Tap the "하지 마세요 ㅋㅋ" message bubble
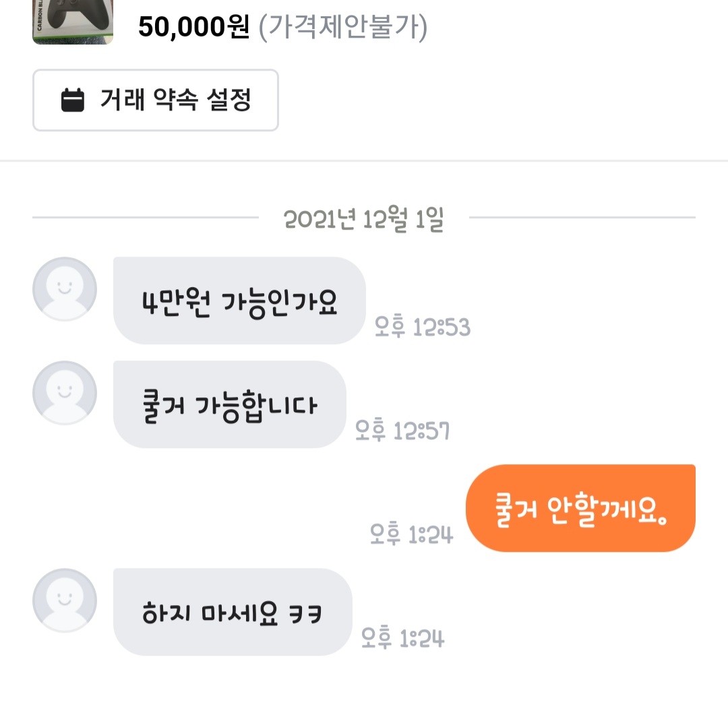This screenshot has width=728, height=719. pyautogui.click(x=233, y=612)
